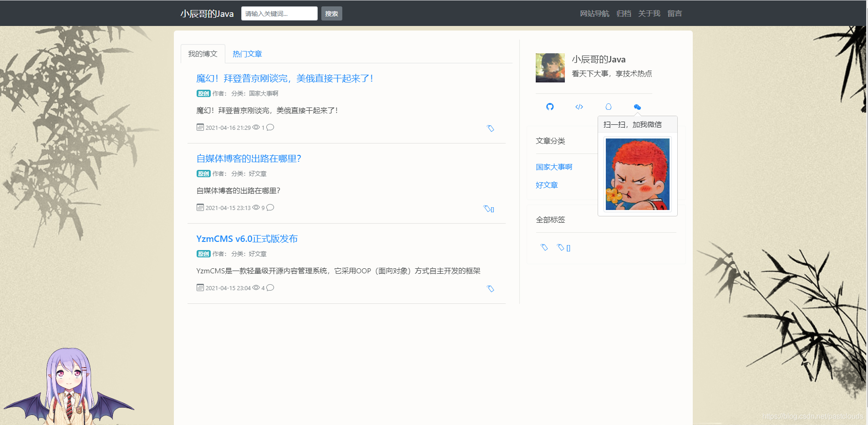Open 归档 in top navigation
The width and height of the screenshot is (868, 425).
[624, 14]
